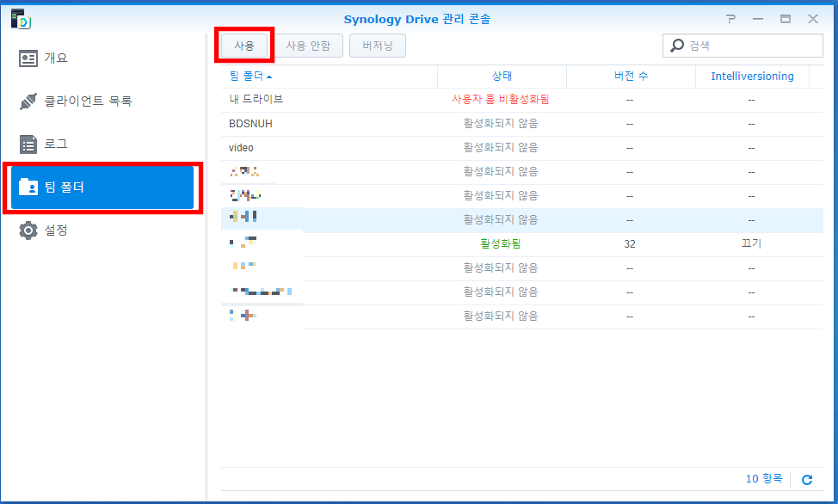The width and height of the screenshot is (838, 504).
Task: Click the 사용 안함 disable button
Action: (308, 46)
